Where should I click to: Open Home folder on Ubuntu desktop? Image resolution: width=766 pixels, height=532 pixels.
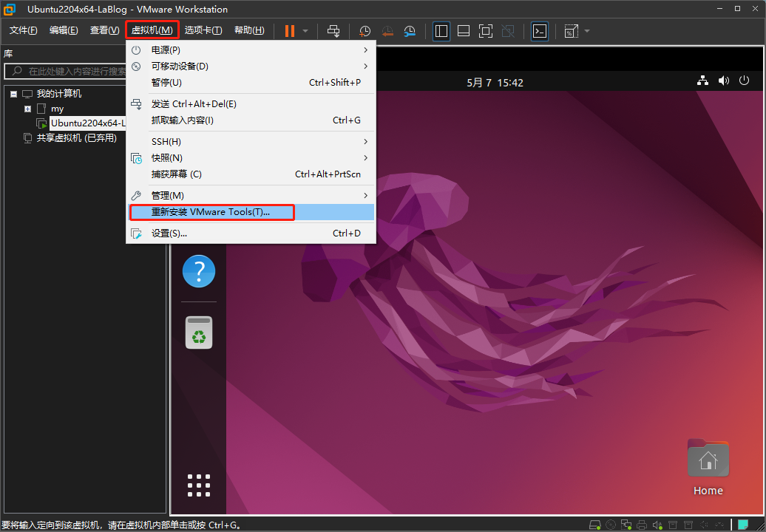tap(708, 467)
